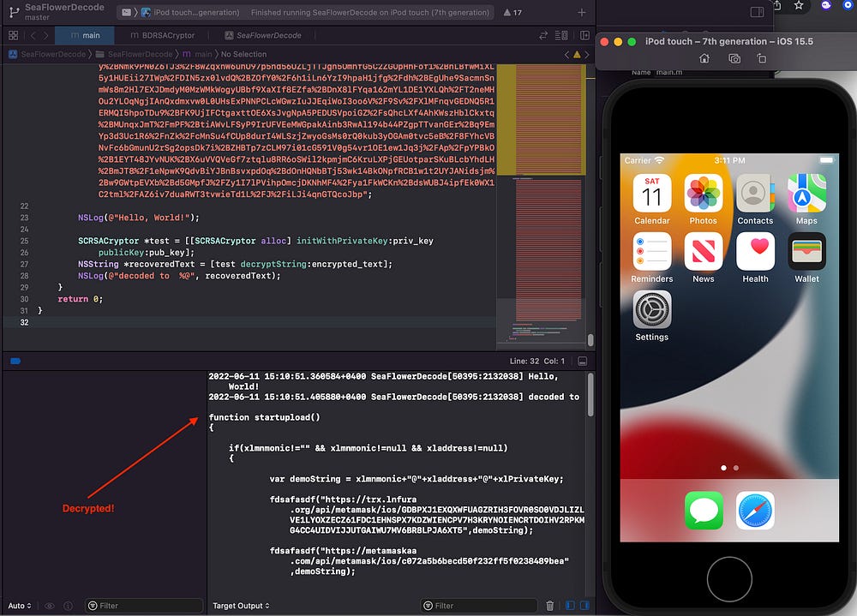Clear the console with trash icon
This screenshot has width=857, height=616.
pos(550,606)
